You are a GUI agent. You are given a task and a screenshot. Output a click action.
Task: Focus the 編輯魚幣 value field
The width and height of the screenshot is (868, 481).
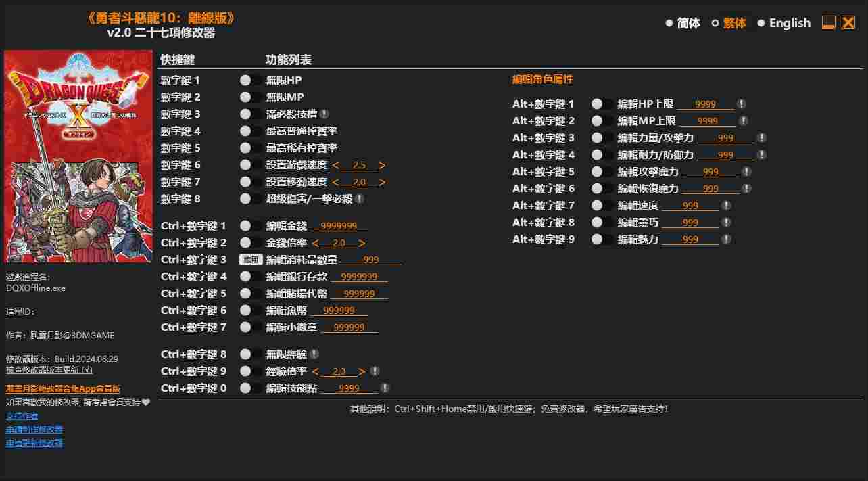coord(339,311)
